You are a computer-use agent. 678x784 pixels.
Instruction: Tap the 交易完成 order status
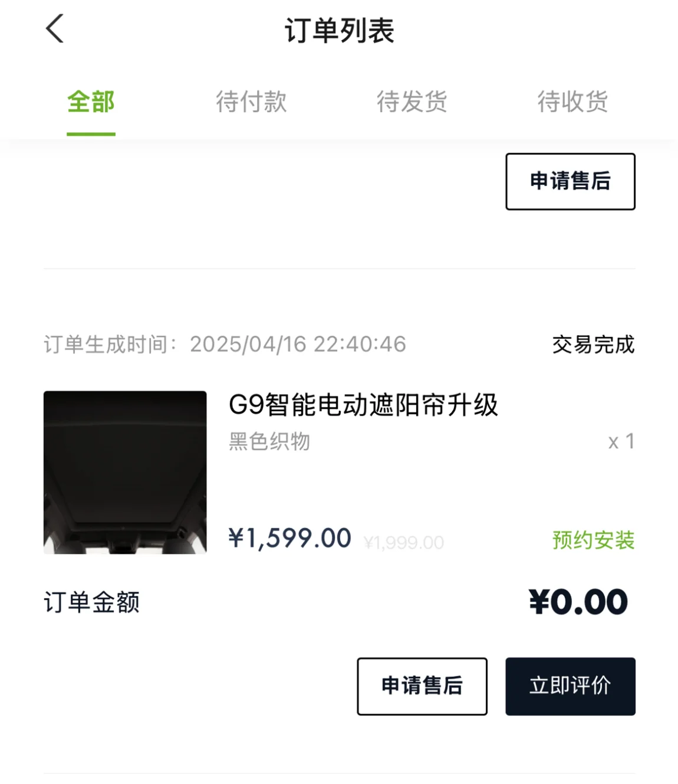[593, 345]
